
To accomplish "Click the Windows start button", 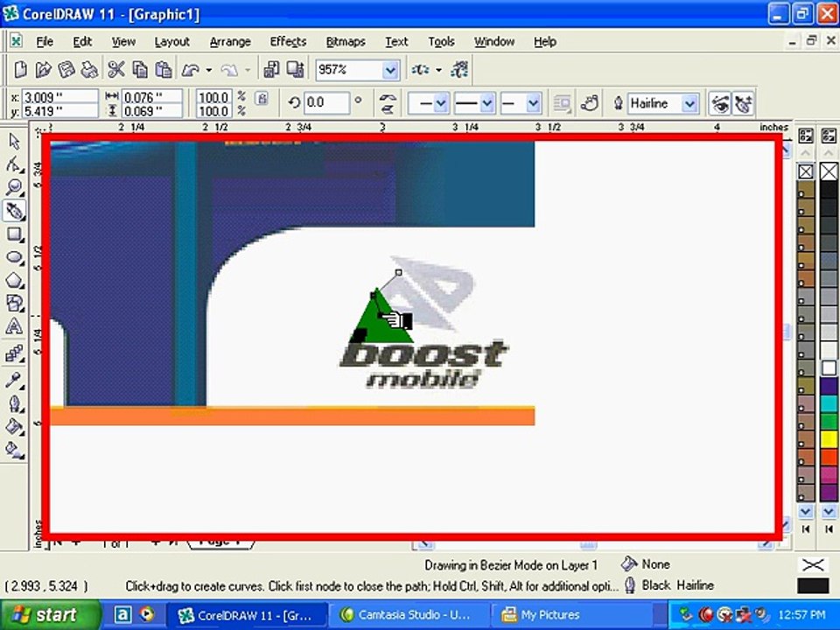I will tap(51, 614).
